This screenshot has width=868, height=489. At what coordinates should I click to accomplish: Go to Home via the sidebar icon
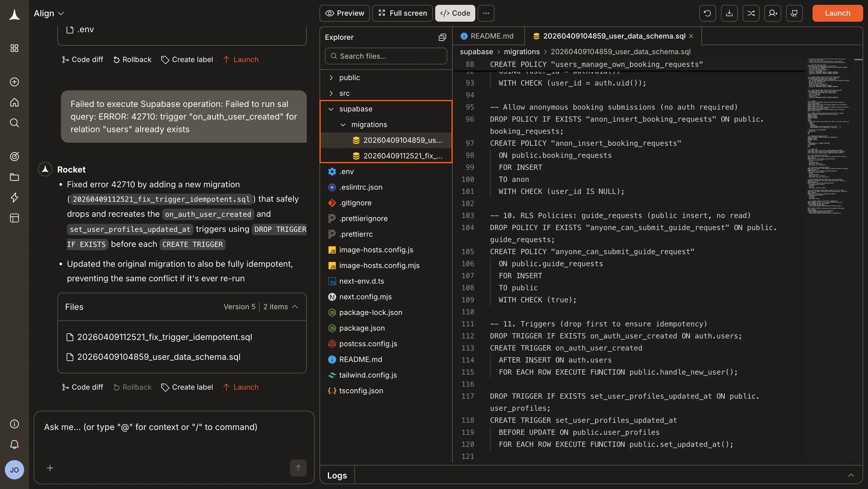[x=14, y=102]
